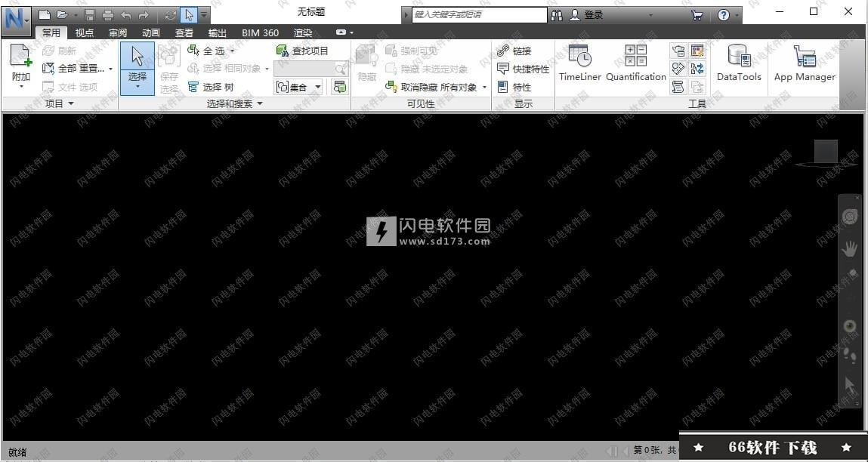Click the Refresh icon in quick access toolbar
This screenshot has width=868, height=462.
click(x=171, y=15)
